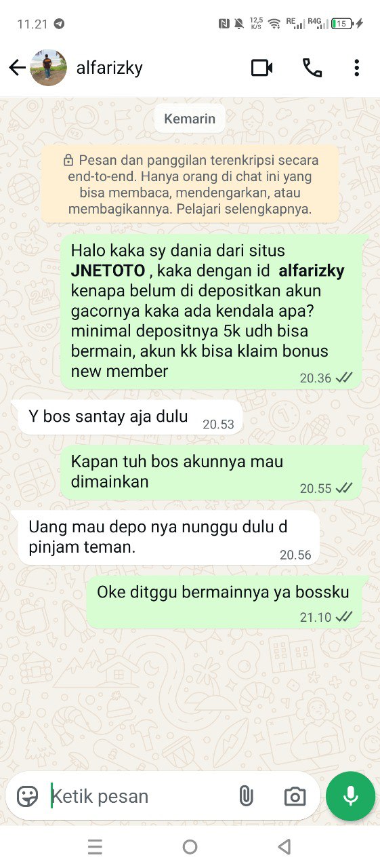380x868 pixels.
Task: Tap the paperclip attachment icon
Action: pyautogui.click(x=246, y=796)
